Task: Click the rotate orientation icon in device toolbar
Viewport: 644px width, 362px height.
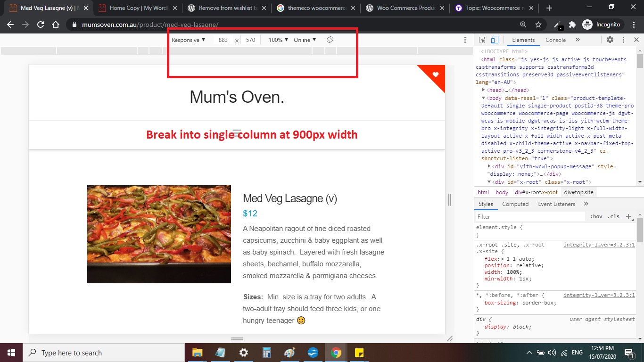Action: pyautogui.click(x=330, y=40)
